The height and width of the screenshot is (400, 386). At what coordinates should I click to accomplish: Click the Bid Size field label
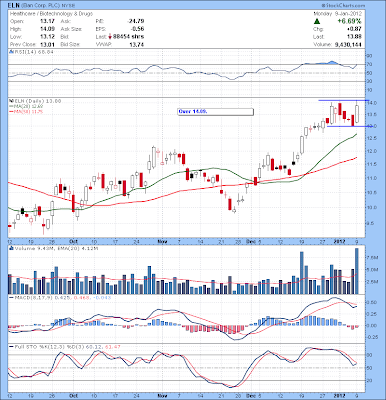click(x=70, y=44)
